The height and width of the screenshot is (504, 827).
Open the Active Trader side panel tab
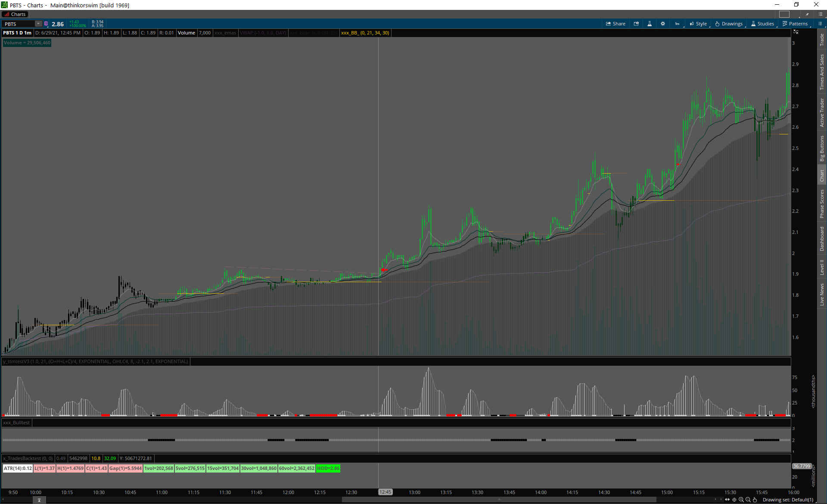pos(822,113)
